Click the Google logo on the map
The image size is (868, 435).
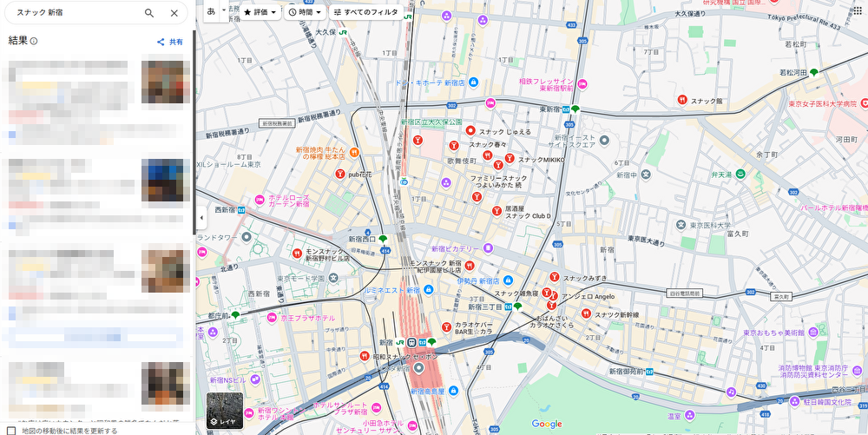point(547,424)
